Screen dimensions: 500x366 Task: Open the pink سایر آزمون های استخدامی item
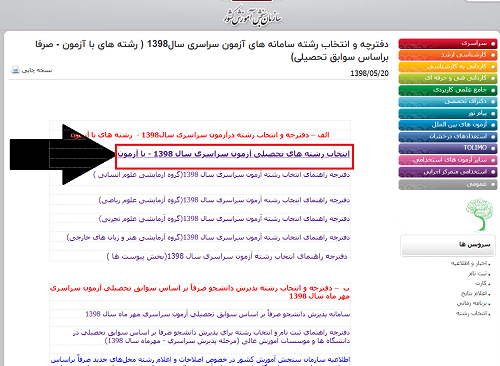point(448,160)
